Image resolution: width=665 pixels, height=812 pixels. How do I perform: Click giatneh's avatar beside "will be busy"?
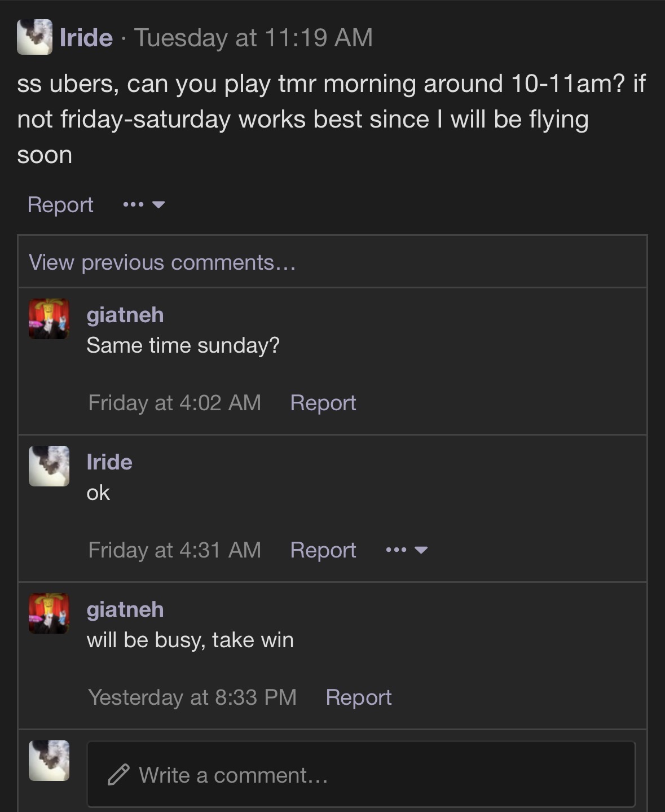(x=49, y=613)
